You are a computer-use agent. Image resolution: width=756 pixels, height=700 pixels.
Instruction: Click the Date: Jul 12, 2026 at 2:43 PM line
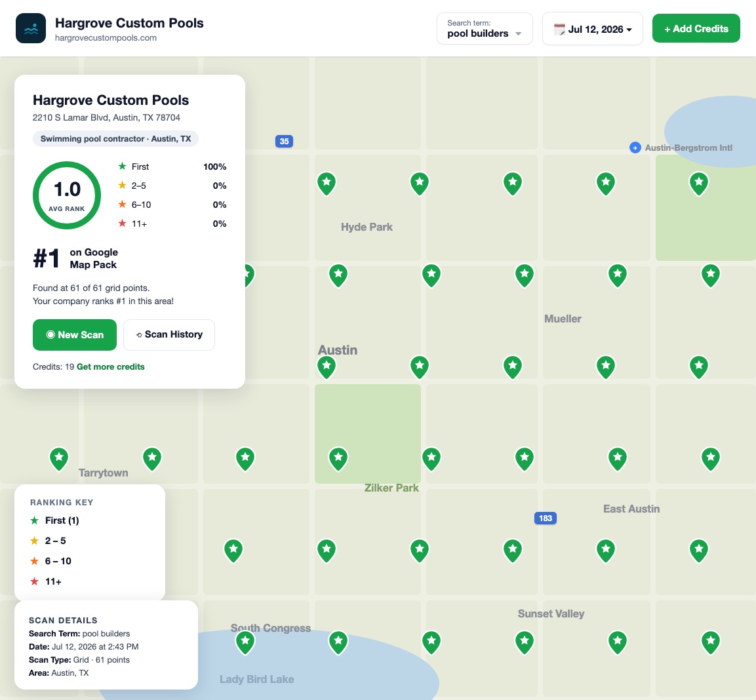(x=83, y=647)
